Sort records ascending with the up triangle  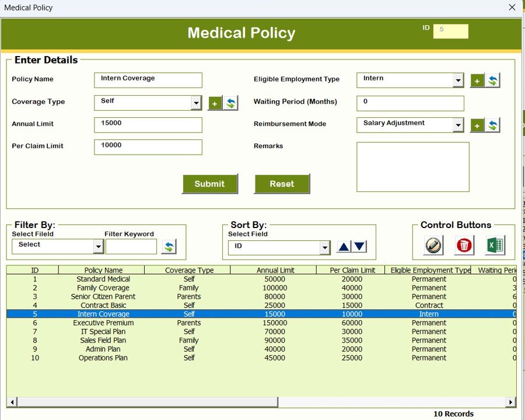(x=343, y=247)
